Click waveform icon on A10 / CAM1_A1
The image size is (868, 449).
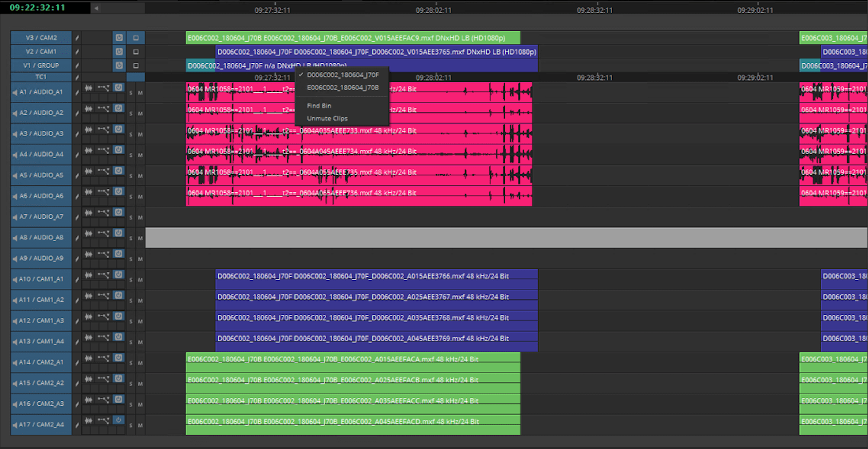89,275
